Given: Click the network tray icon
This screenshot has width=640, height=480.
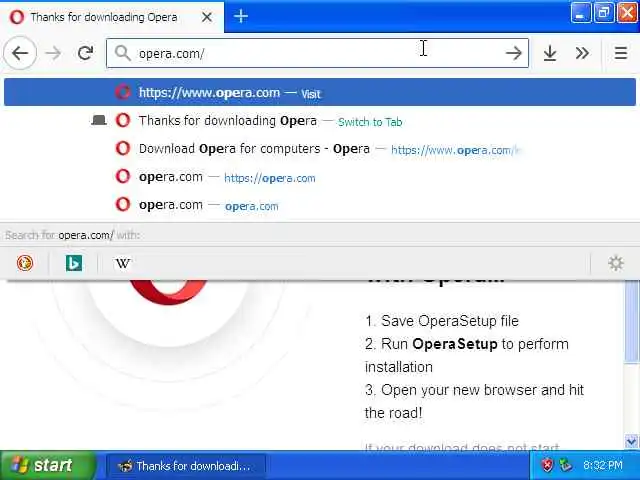Looking at the screenshot, I should click(x=566, y=465).
